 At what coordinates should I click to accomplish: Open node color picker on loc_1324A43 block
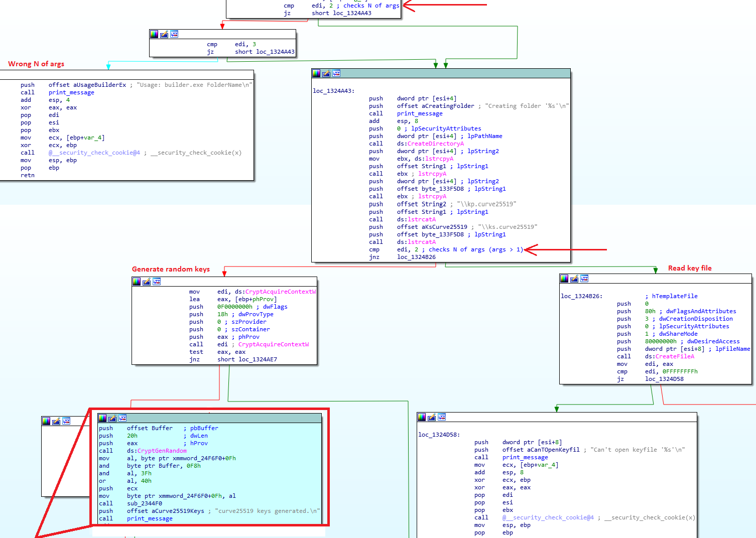316,73
